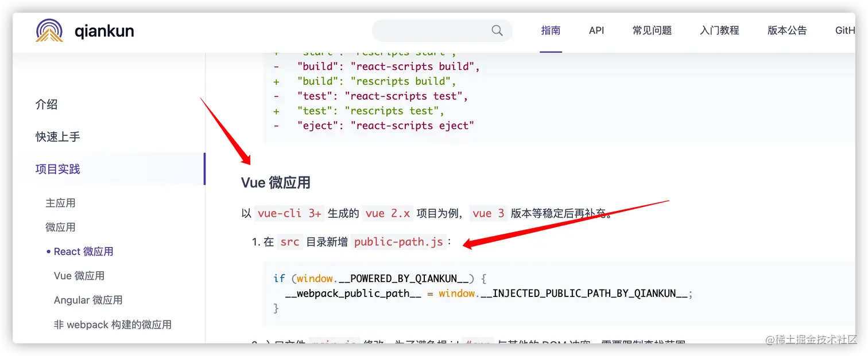Viewport: 868px width, 356px height.
Task: Click the src inline code label
Action: [289, 242]
